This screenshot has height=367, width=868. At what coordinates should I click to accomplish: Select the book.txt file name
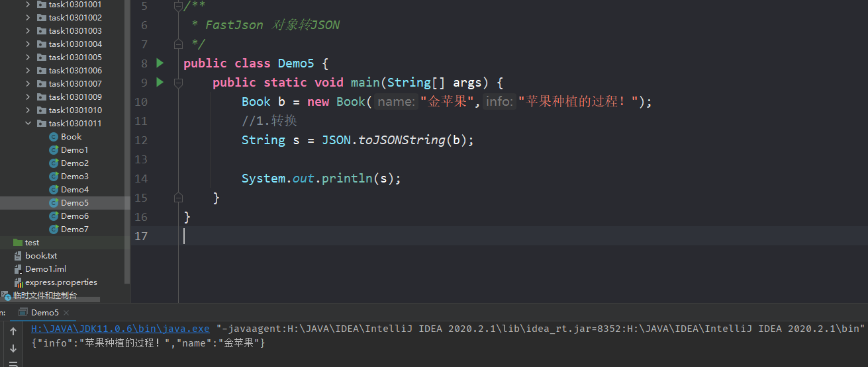tap(41, 256)
